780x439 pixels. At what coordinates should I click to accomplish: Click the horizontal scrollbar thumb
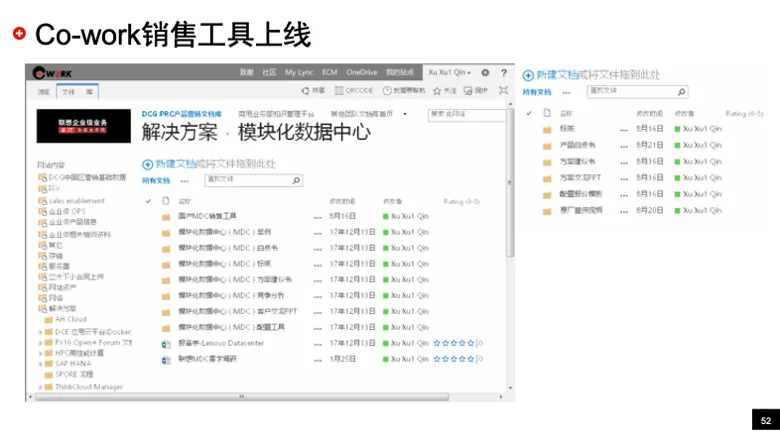click(x=242, y=397)
